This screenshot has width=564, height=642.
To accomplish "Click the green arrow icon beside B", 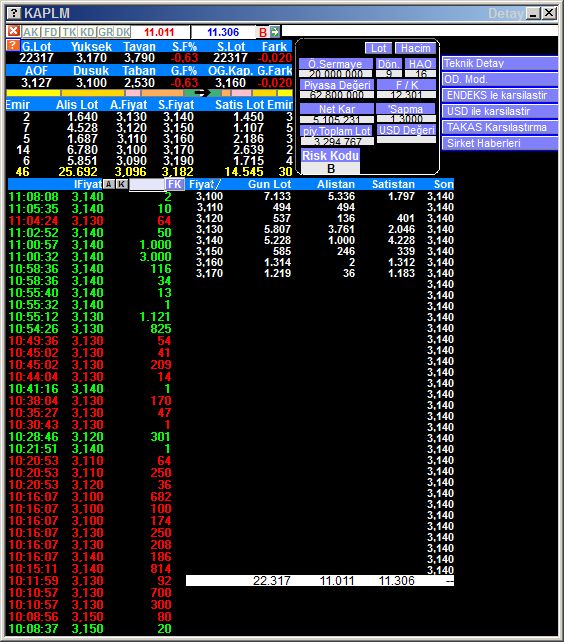I will pyautogui.click(x=274, y=32).
